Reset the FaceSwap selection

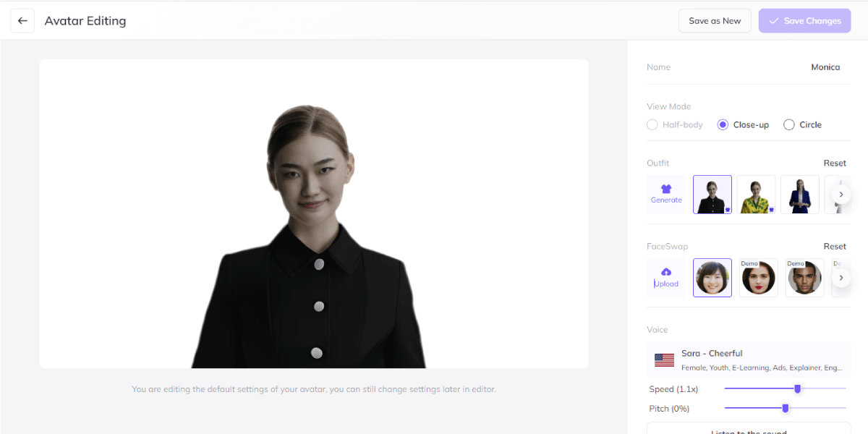click(x=835, y=247)
